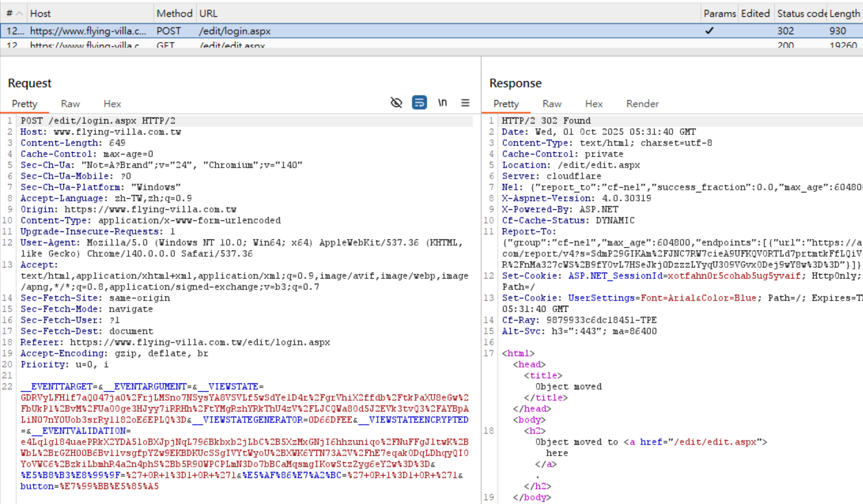Click length value 930 in history table
The image size is (863, 504).
point(837,31)
